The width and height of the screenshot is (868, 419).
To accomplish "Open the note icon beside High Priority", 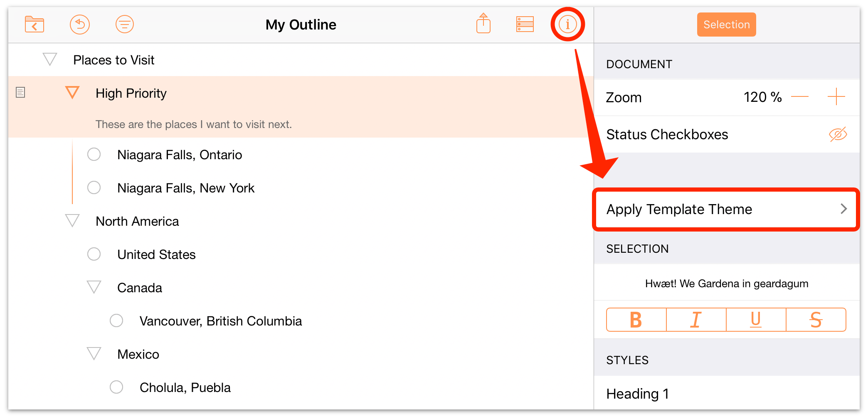I will 20,92.
